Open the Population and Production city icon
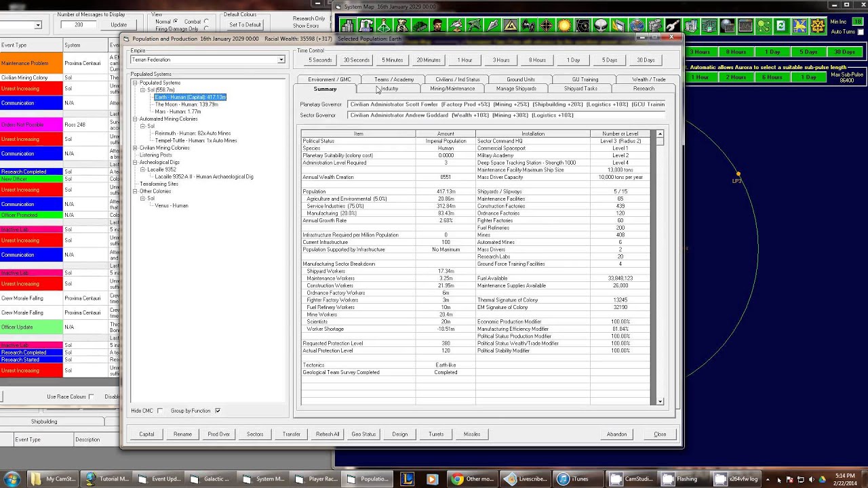Viewport: 868px width, 488px height. click(347, 26)
